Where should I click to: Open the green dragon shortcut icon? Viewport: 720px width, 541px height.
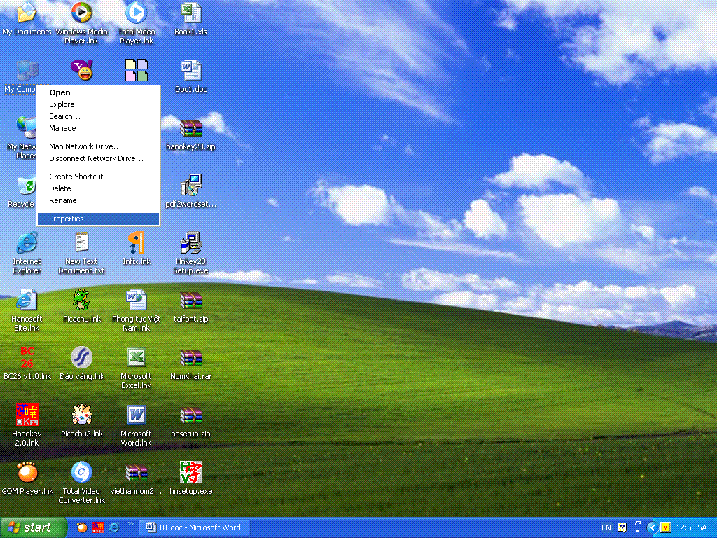81,300
